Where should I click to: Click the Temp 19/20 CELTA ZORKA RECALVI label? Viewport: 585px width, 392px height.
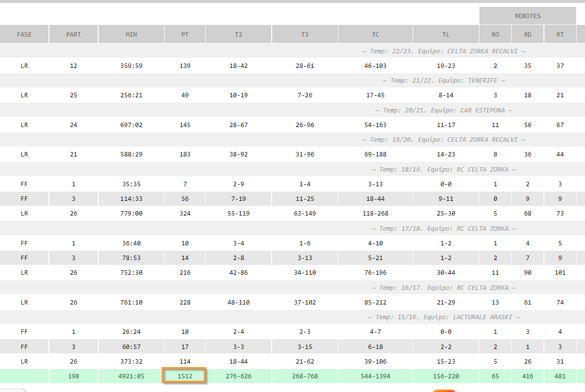pyautogui.click(x=444, y=139)
